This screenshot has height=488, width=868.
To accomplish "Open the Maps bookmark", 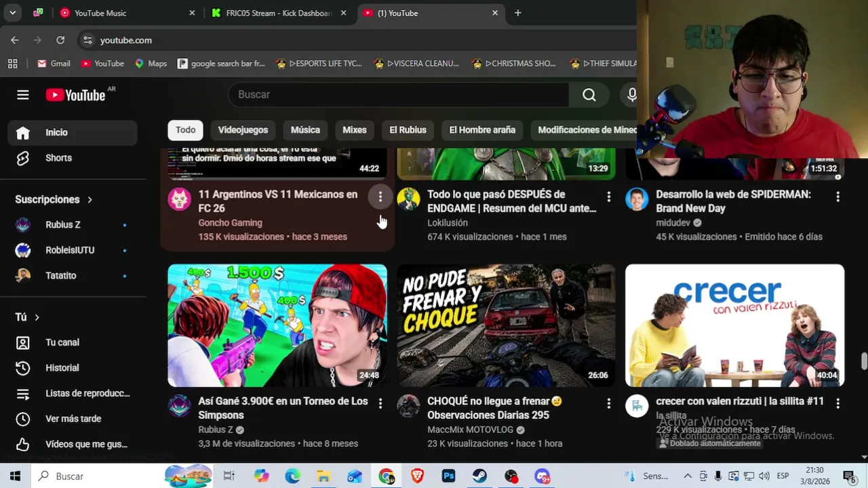I will tap(151, 63).
